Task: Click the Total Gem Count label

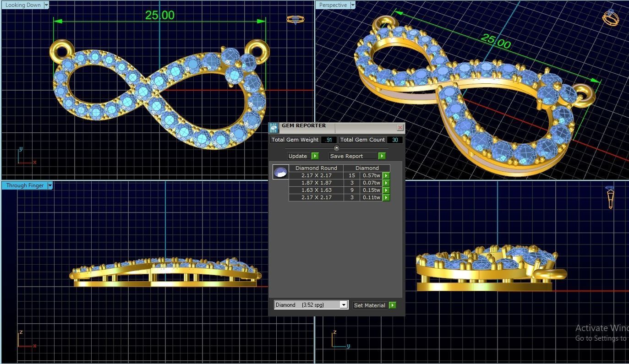Action: pyautogui.click(x=362, y=140)
